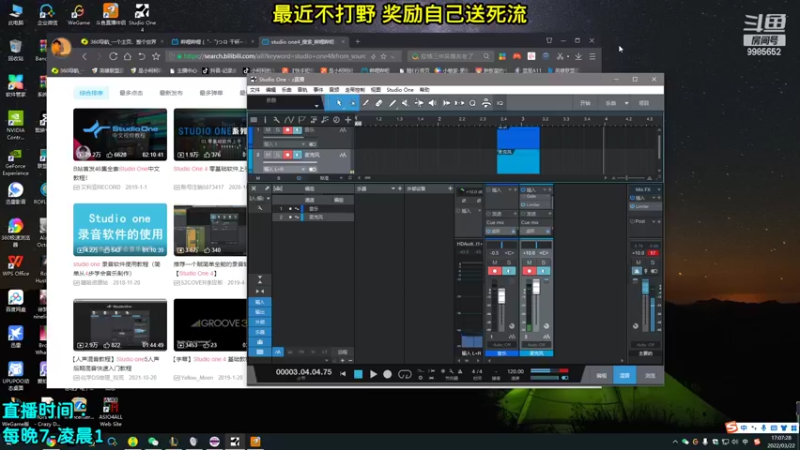The height and width of the screenshot is (450, 800).
Task: Open the track list icon above tracks
Action: point(254,120)
